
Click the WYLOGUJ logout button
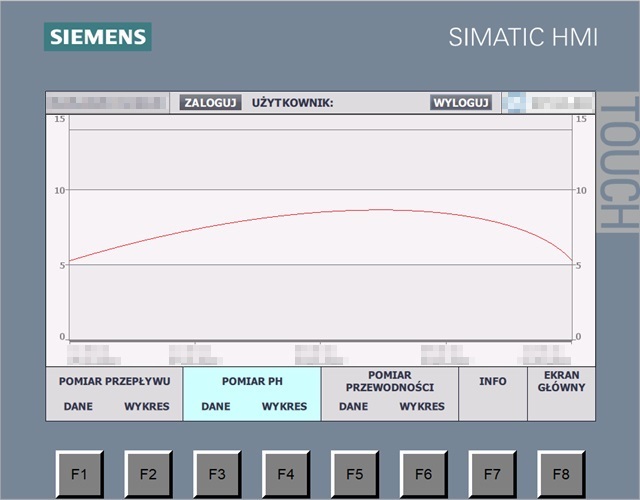(x=461, y=102)
